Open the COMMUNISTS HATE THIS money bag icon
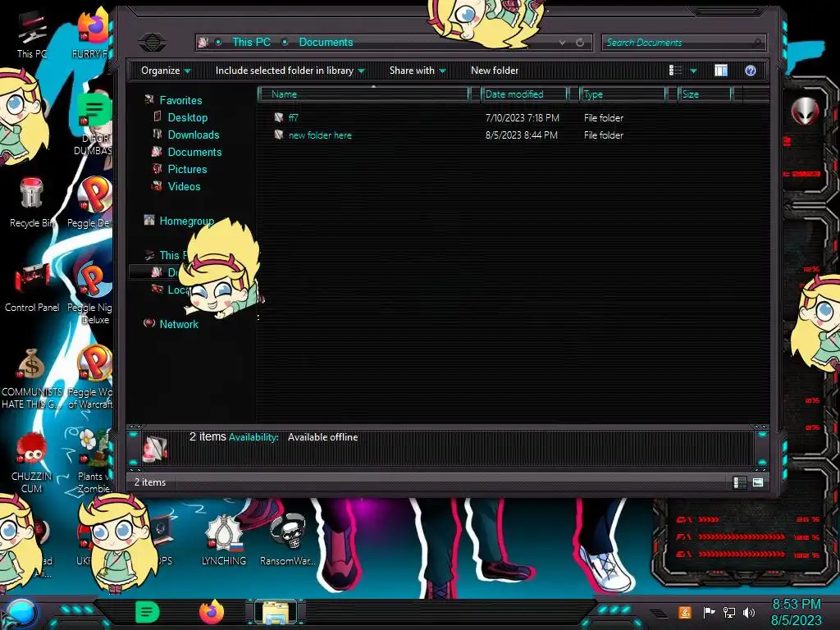This screenshot has width=840, height=630. click(32, 378)
